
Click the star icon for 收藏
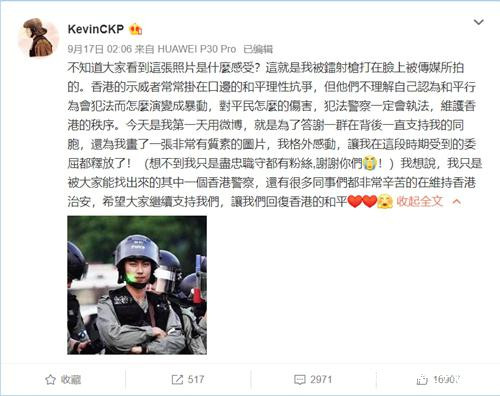click(x=50, y=379)
